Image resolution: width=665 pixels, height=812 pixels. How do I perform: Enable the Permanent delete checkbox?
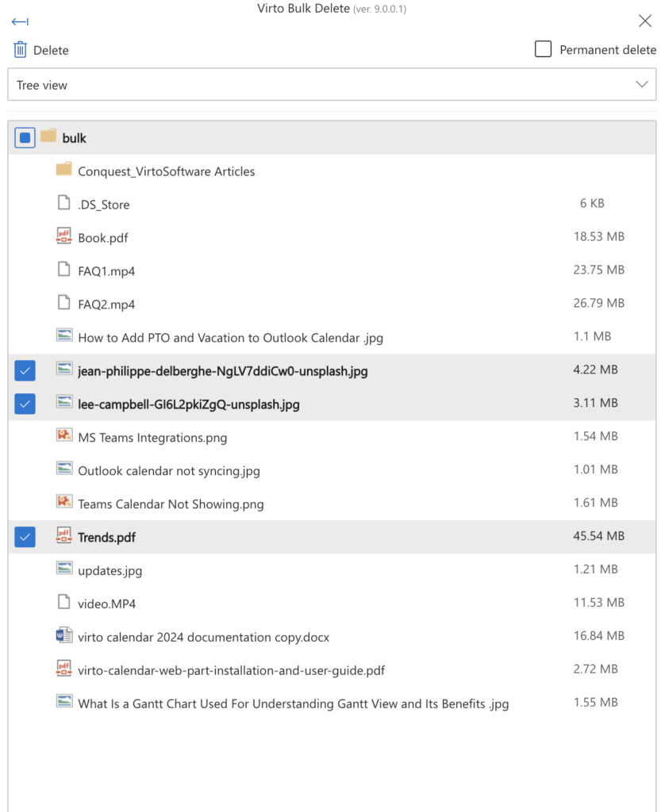[544, 49]
